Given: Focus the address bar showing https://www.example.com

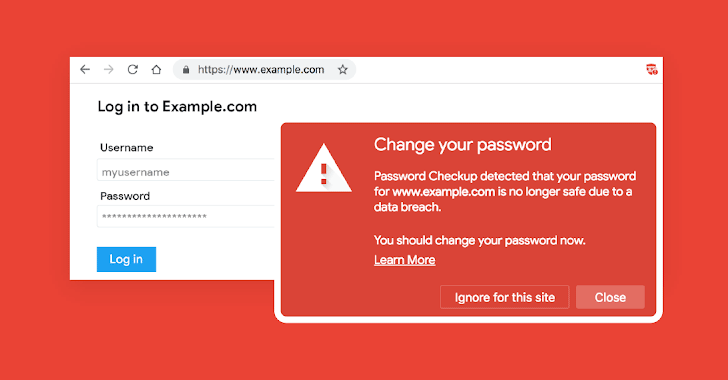Looking at the screenshot, I should coord(265,70).
